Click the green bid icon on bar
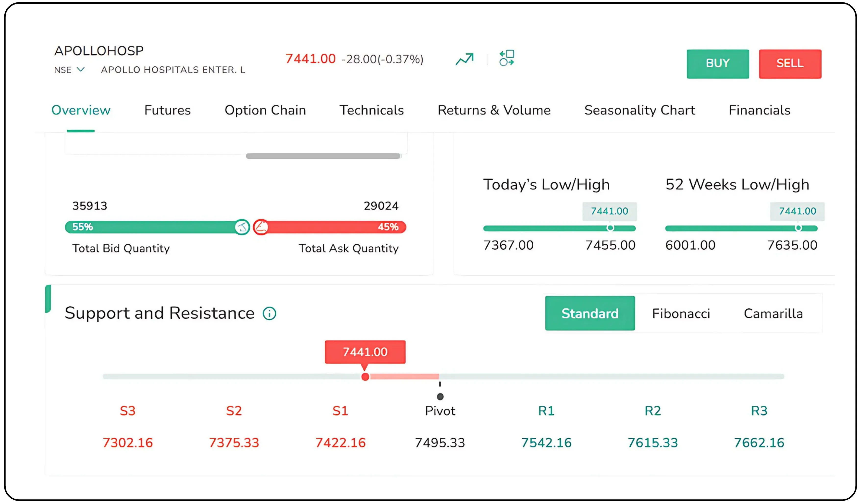This screenshot has width=859, height=504. tap(242, 227)
